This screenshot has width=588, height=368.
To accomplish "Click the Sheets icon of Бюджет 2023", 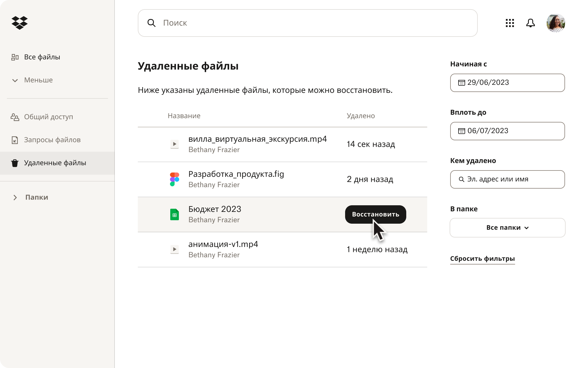I will (x=175, y=214).
